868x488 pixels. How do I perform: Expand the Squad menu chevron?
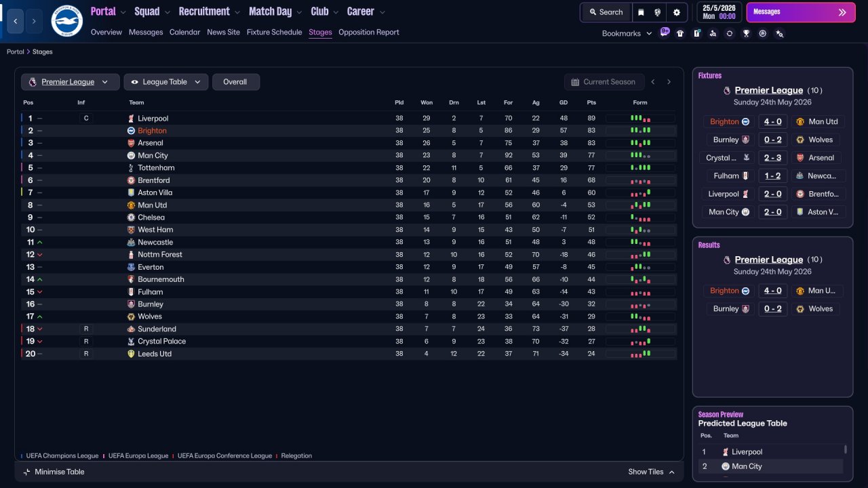(x=167, y=12)
